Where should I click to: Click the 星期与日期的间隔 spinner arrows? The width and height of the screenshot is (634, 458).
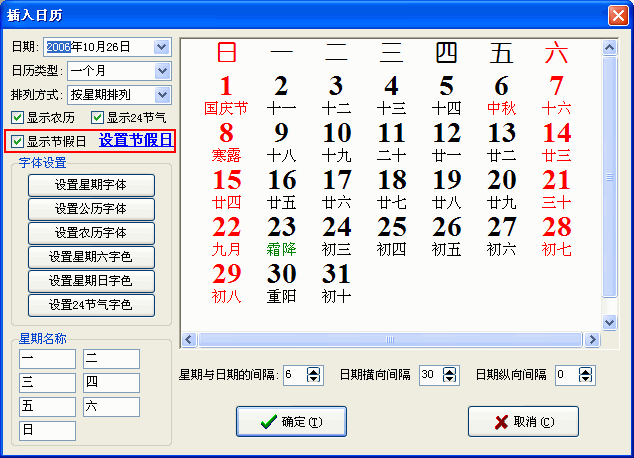click(x=314, y=375)
